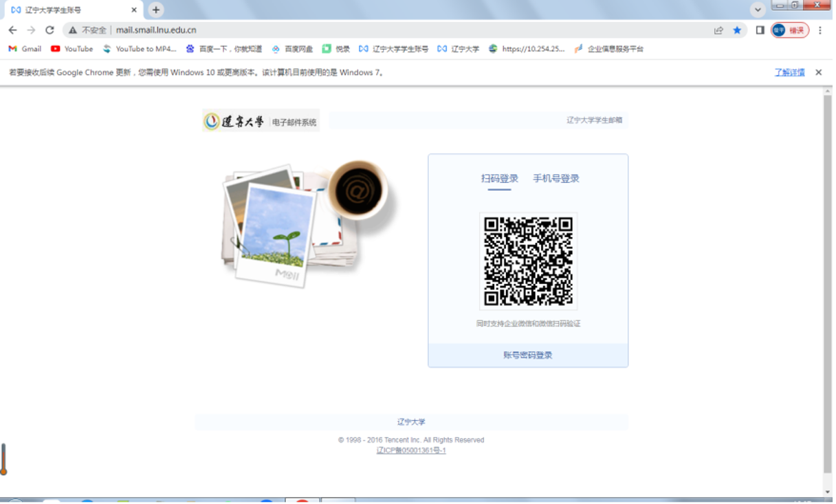Open the 悦录 bookmark

[x=336, y=49]
